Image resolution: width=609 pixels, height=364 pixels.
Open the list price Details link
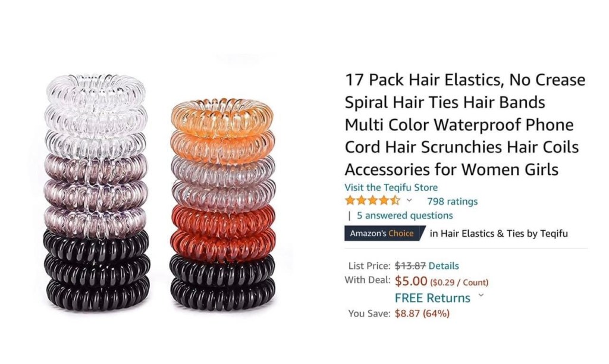point(444,266)
